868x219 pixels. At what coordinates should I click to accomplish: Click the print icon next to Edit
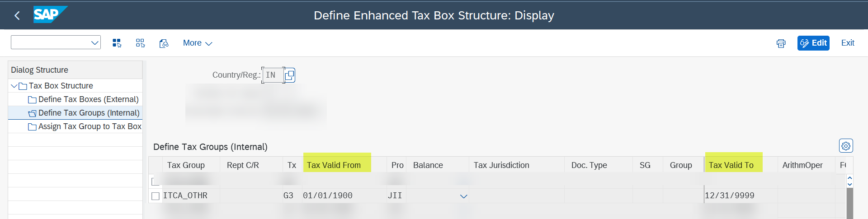click(781, 43)
